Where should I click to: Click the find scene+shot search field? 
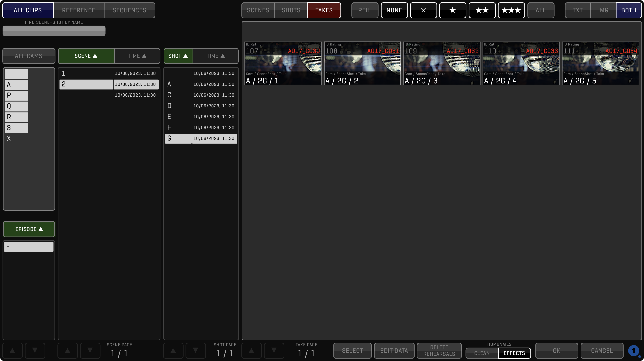pyautogui.click(x=54, y=31)
